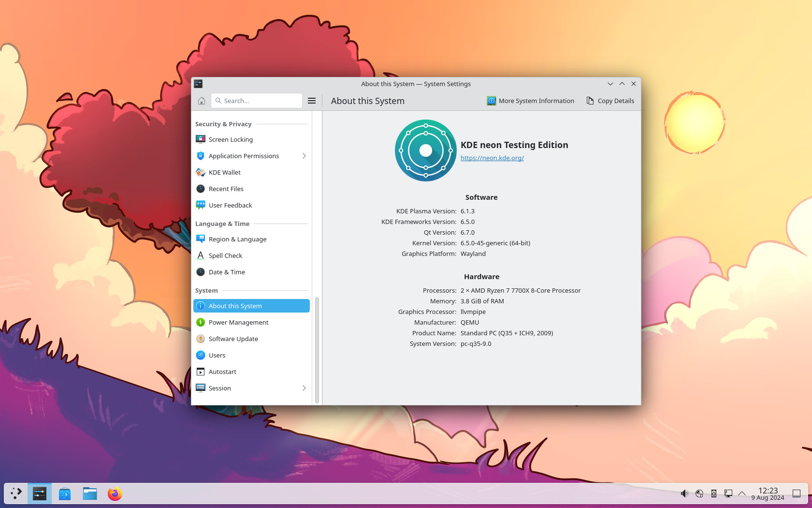
Task: Select the Application Permissions shield icon
Action: click(201, 156)
